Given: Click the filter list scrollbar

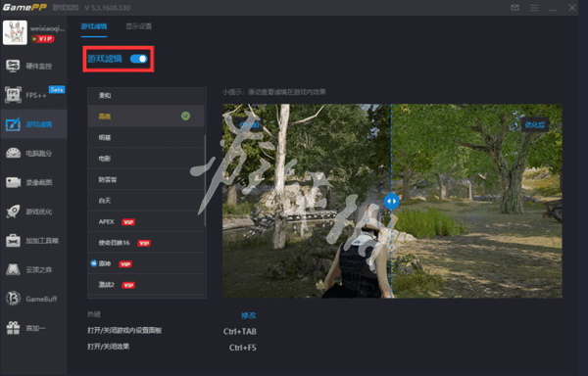Looking at the screenshot, I should 205,180.
